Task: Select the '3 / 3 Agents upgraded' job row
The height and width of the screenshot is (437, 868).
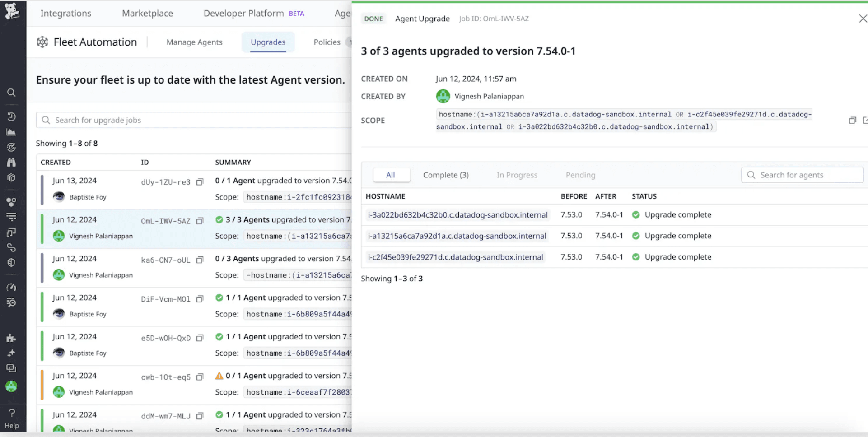Action: tap(194, 229)
